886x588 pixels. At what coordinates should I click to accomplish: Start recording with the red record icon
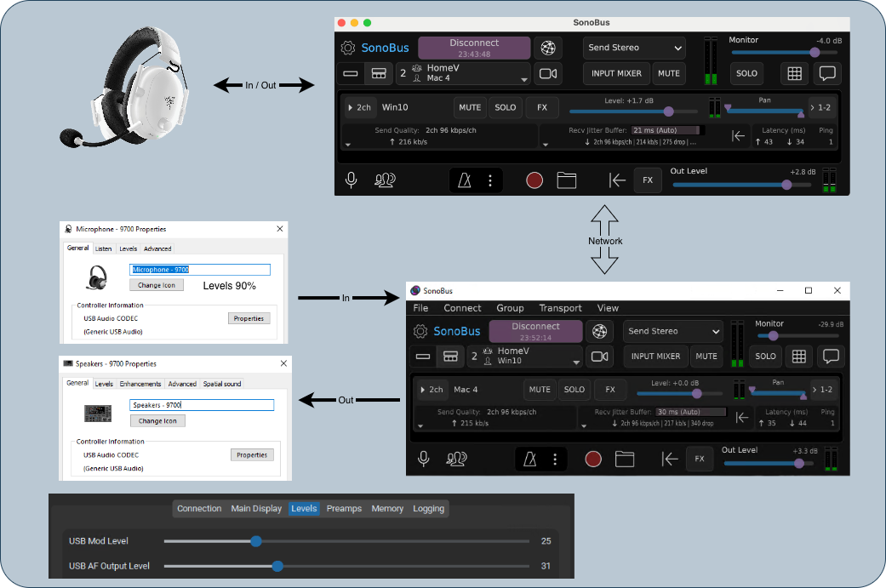coord(534,180)
